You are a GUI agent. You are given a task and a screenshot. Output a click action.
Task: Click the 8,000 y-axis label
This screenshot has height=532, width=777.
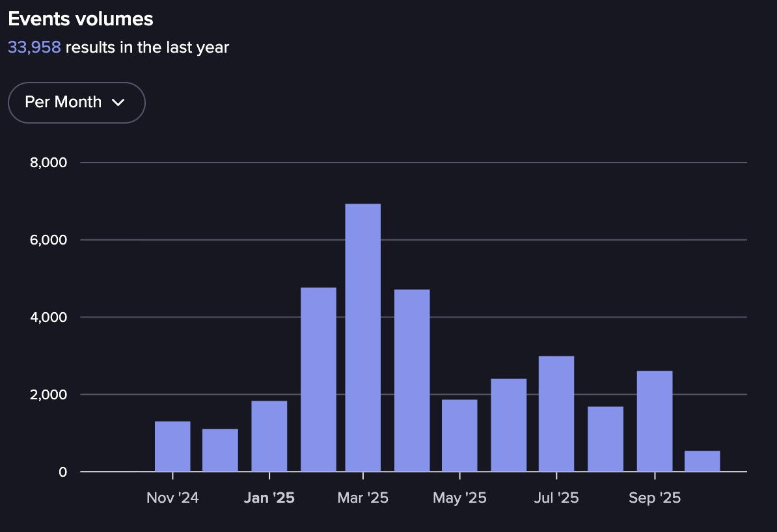tap(49, 163)
